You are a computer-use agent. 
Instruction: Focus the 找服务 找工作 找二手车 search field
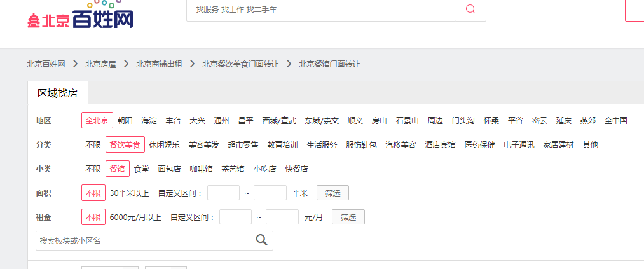pyautogui.click(x=321, y=10)
